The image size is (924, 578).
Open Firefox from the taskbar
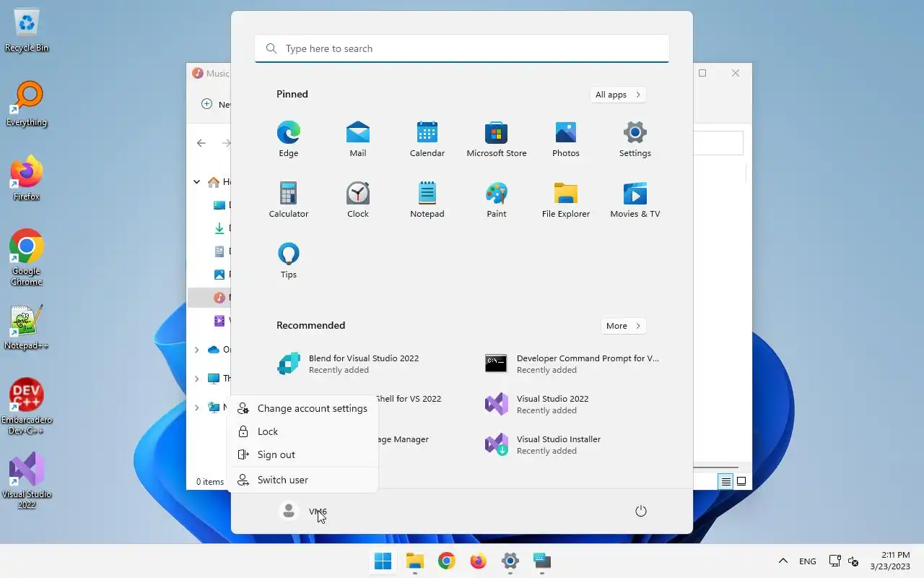(x=478, y=561)
